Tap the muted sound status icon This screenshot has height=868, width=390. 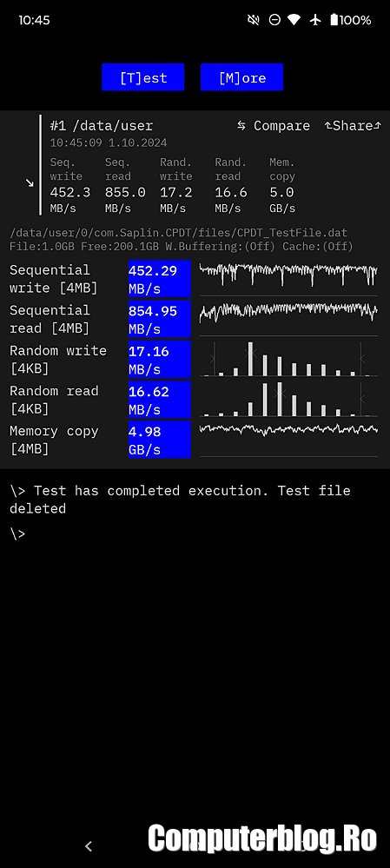[x=254, y=20]
